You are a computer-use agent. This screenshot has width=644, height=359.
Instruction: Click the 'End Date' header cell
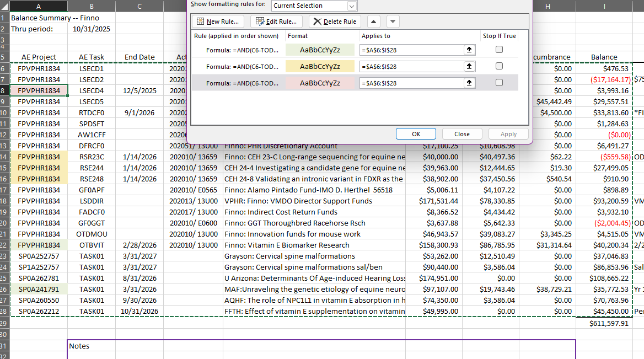pos(139,57)
